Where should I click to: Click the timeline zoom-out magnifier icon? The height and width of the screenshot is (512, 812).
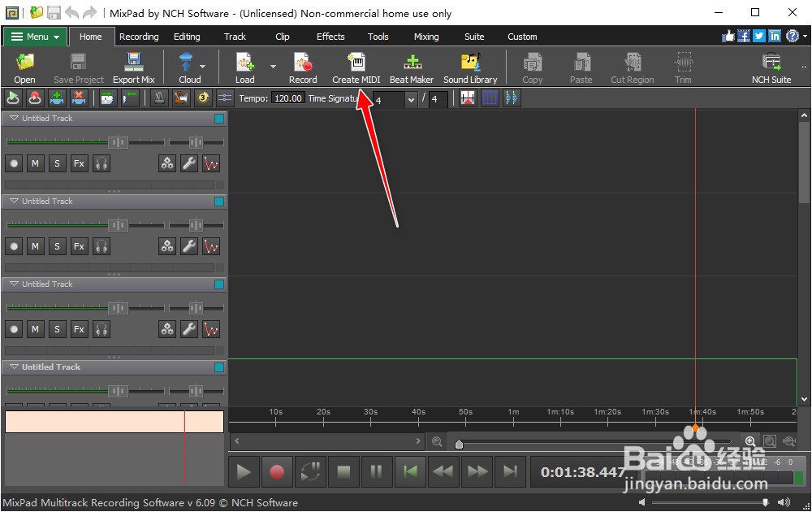[437, 441]
